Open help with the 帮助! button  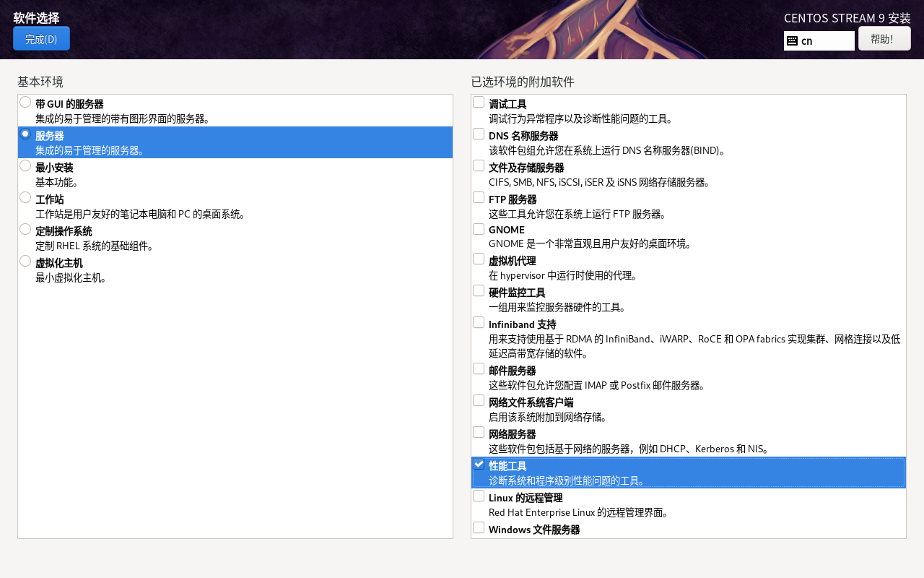884,38
